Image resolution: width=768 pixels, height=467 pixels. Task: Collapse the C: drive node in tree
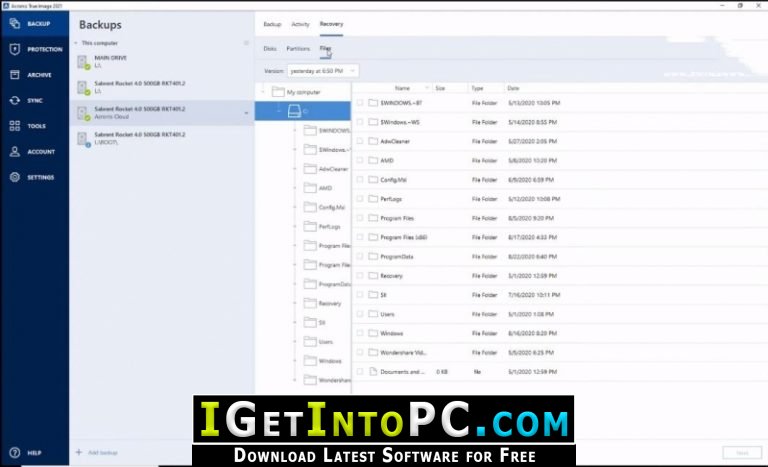click(x=279, y=111)
